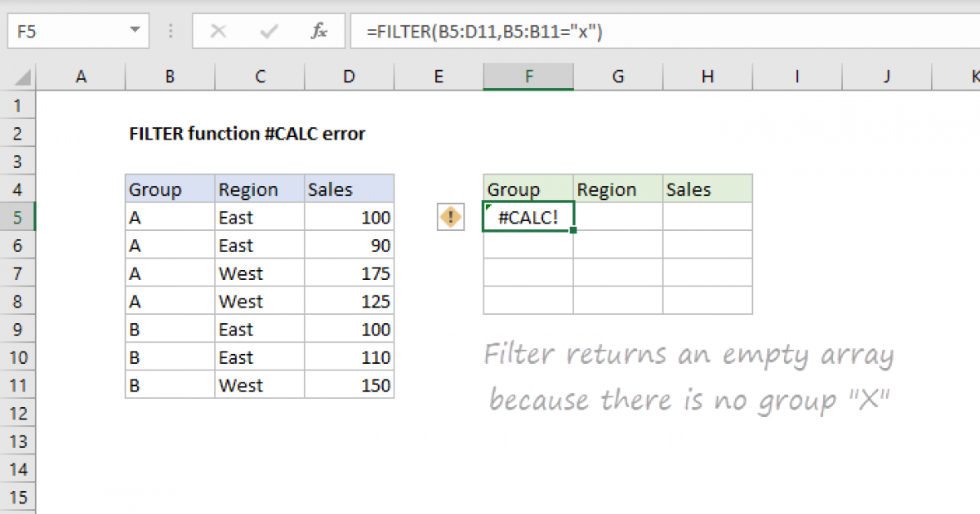
Task: Click inside the Name Box showing F5
Action: (65, 32)
